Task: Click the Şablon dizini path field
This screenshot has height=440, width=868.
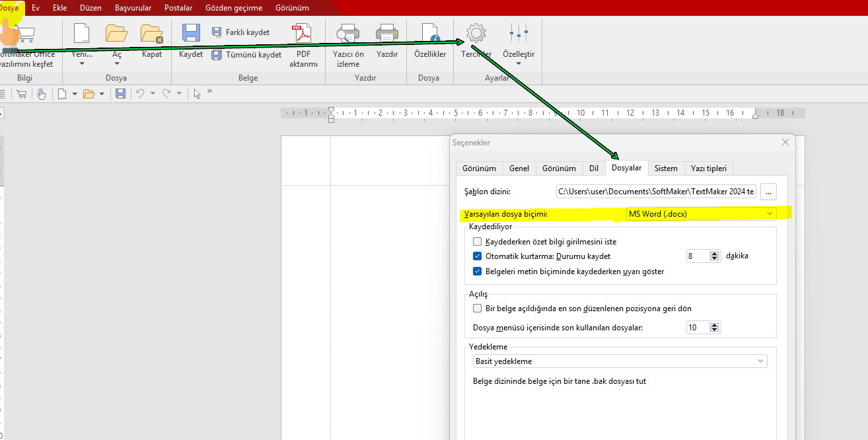Action: 656,192
